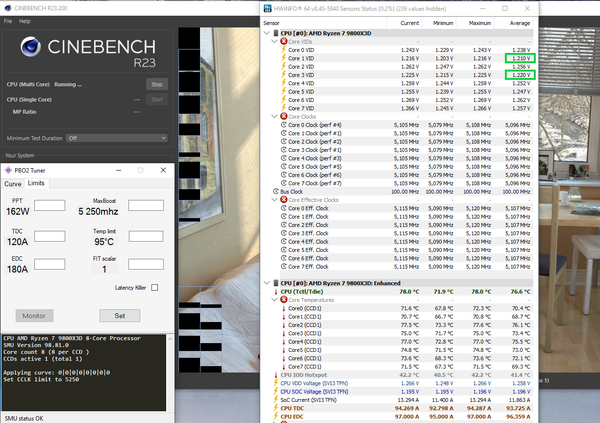
Task: Click the Bus Clock icon
Action: coord(276,191)
